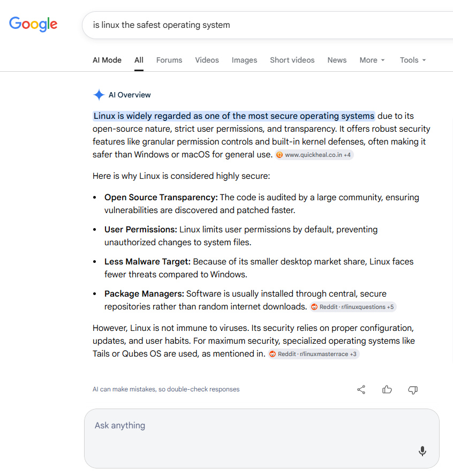The width and height of the screenshot is (453, 476).
Task: Click Reddit icon on r/linuxquestions chip
Action: (314, 307)
